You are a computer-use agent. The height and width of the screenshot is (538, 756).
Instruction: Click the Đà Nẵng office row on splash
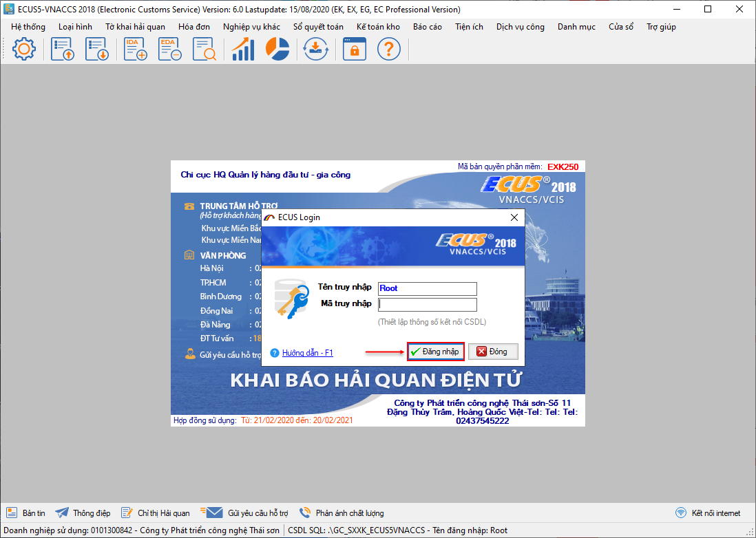231,325
